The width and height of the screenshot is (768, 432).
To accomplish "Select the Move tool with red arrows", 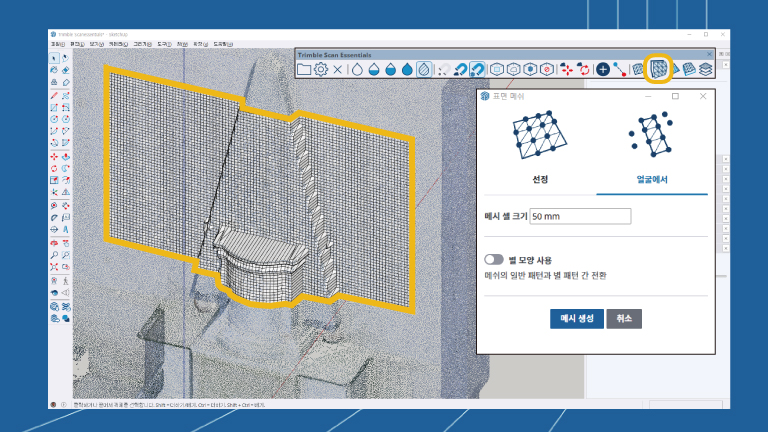I will click(x=53, y=156).
